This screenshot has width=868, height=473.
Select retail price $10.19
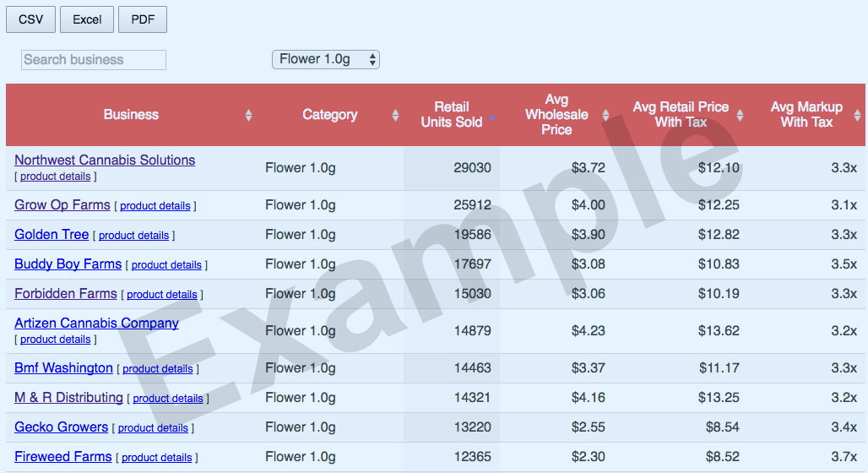[x=719, y=294]
